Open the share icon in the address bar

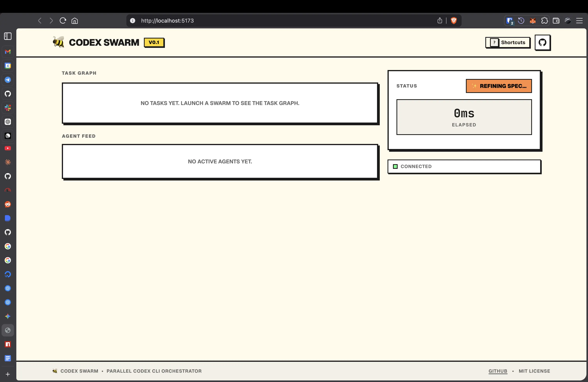(x=439, y=20)
